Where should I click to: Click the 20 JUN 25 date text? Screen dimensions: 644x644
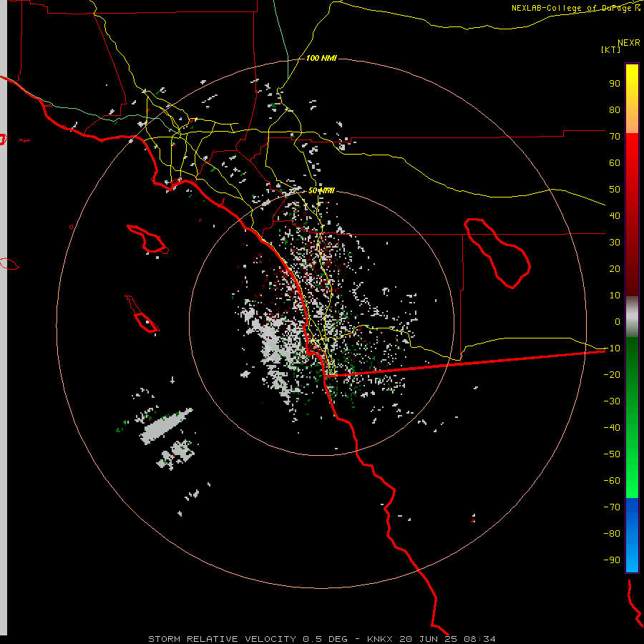point(428,639)
